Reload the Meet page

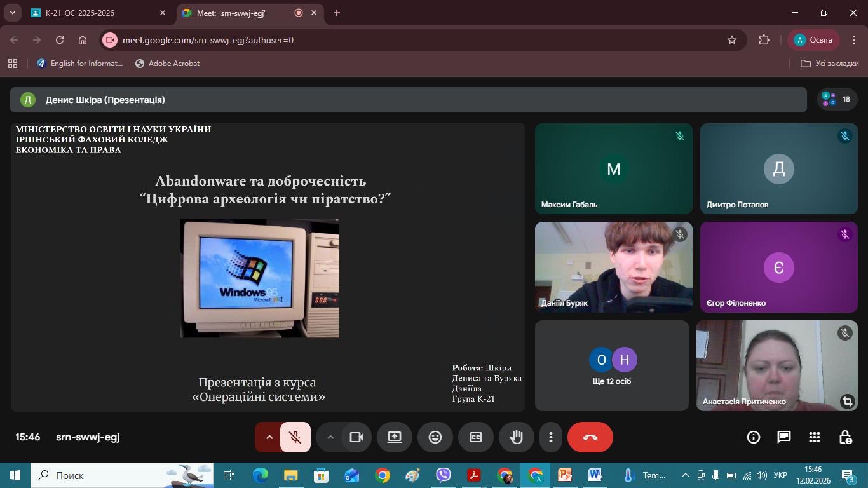pyautogui.click(x=60, y=40)
